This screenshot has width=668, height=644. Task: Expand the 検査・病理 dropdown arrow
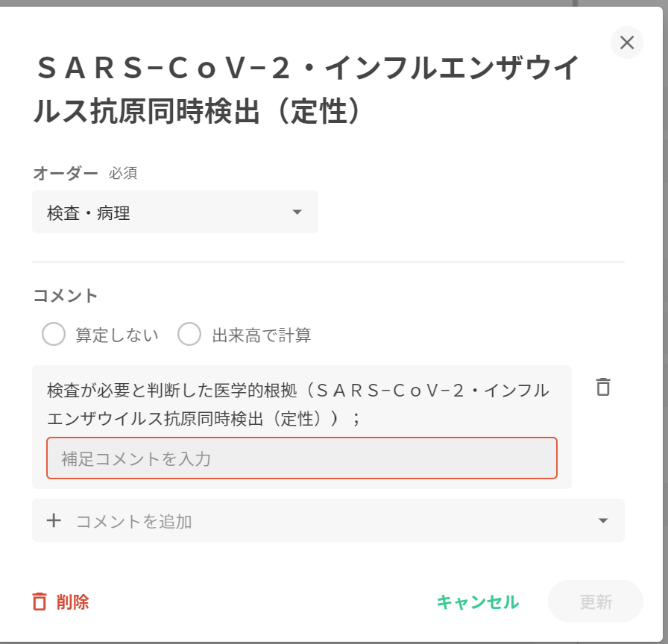pyautogui.click(x=297, y=212)
